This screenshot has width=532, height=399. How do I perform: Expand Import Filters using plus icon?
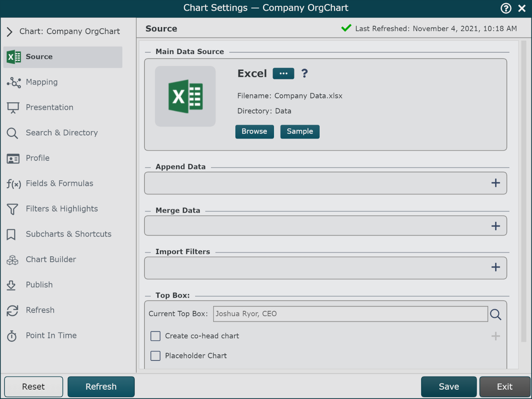click(x=496, y=267)
